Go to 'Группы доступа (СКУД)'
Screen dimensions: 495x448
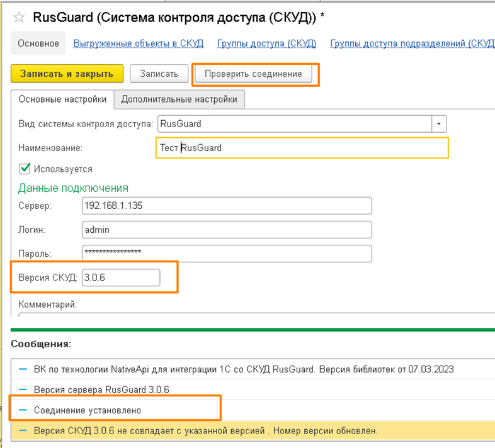[x=266, y=43]
